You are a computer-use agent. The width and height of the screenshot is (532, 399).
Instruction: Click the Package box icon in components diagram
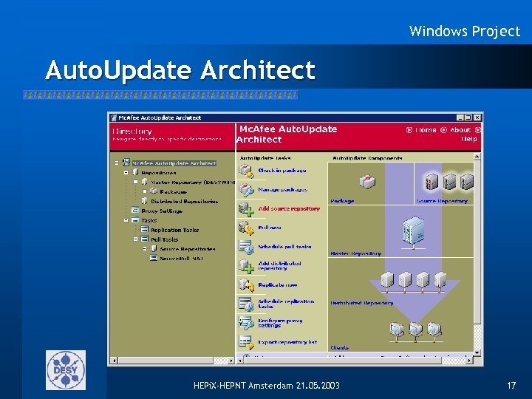point(367,182)
